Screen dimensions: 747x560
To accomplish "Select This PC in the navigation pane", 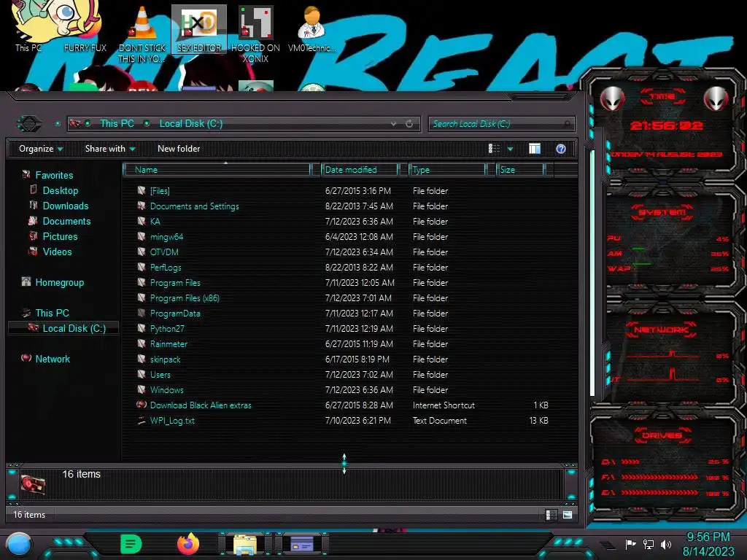I will pos(52,313).
